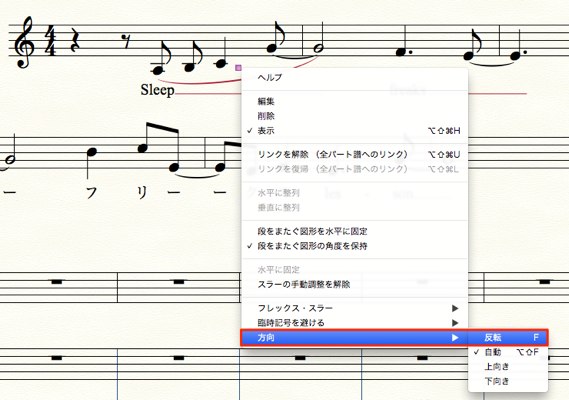Choose 自動 direction option
This screenshot has height=400, width=569.
click(508, 352)
